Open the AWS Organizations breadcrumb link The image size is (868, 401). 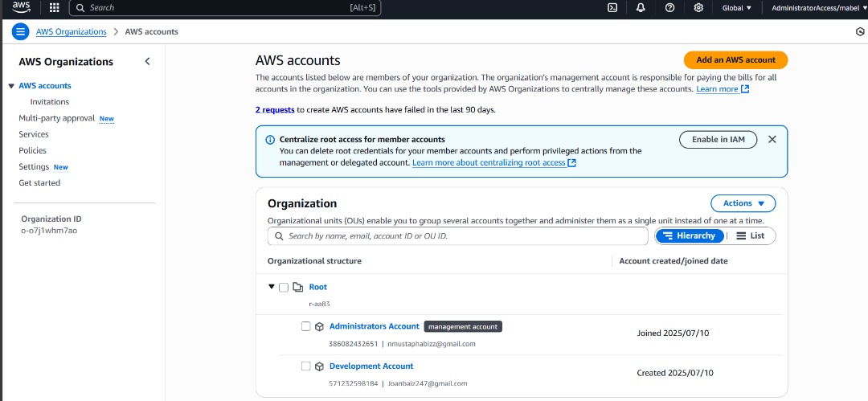72,31
